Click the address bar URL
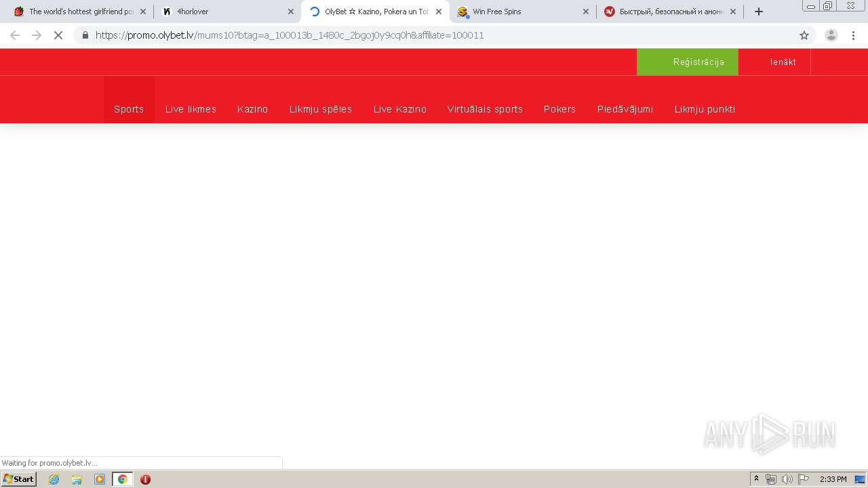Viewport: 868px width, 488px height. (x=290, y=35)
